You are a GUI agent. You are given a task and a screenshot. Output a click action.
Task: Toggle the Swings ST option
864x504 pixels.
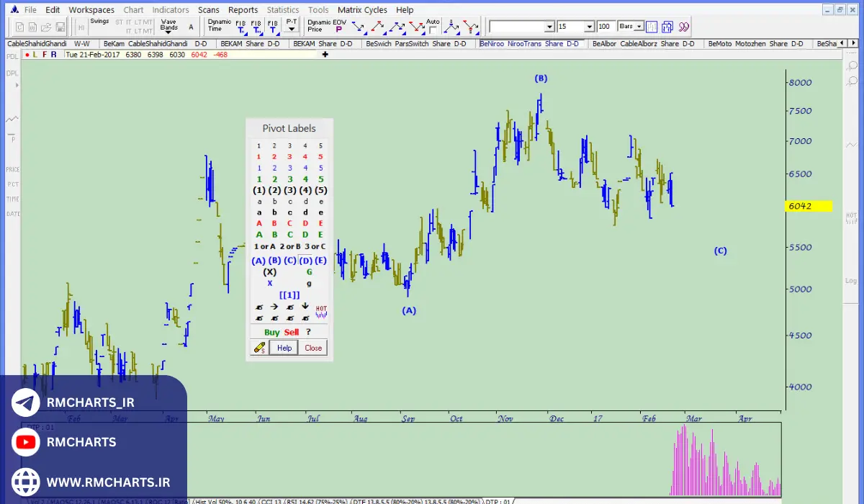[119, 22]
